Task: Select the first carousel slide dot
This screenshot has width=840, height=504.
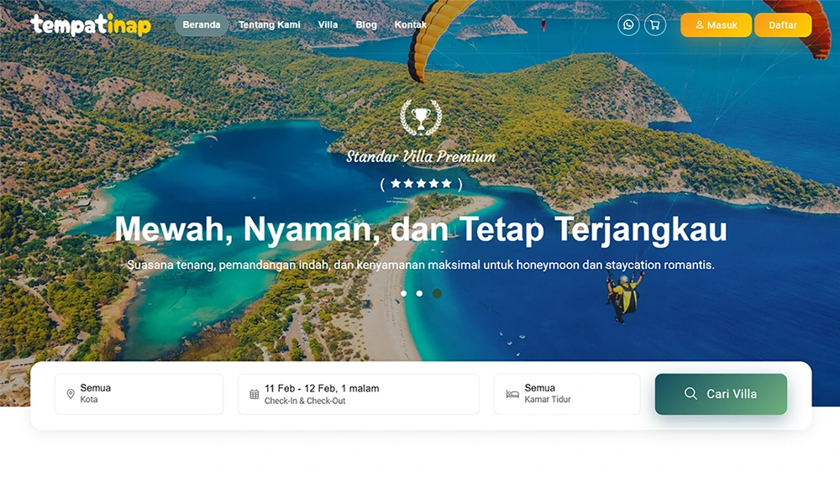Action: [x=404, y=293]
